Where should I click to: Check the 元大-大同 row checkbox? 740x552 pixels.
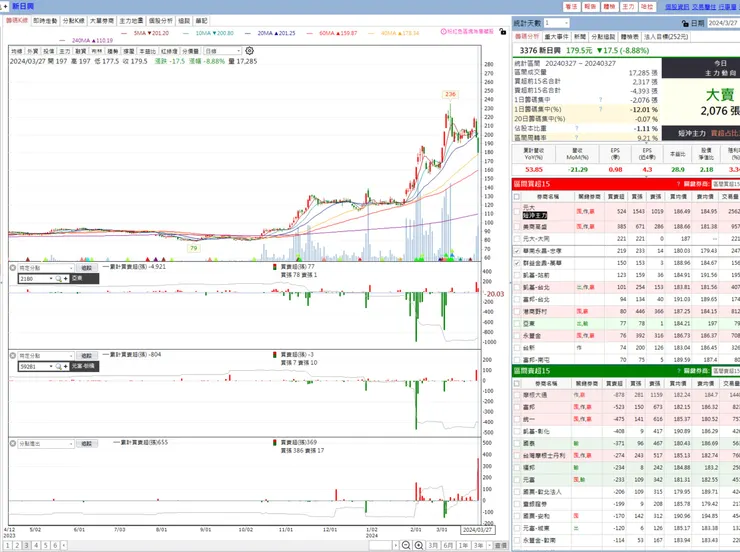pyautogui.click(x=517, y=239)
